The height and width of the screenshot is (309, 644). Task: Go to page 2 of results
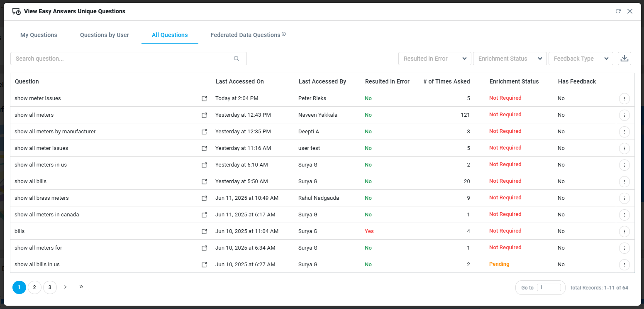click(34, 287)
